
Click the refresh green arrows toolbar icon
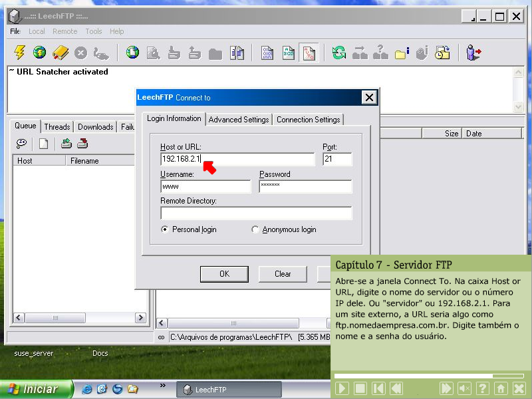339,53
